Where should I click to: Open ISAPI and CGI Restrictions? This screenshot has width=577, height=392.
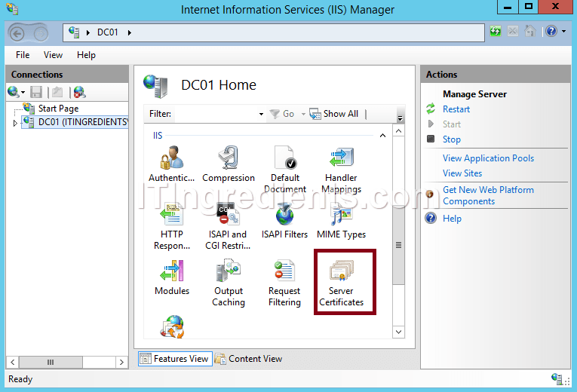point(228,226)
